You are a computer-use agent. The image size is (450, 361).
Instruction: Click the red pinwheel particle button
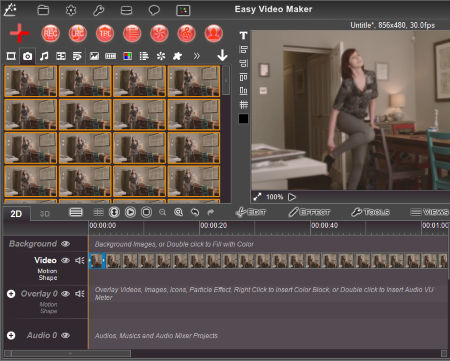point(159,33)
